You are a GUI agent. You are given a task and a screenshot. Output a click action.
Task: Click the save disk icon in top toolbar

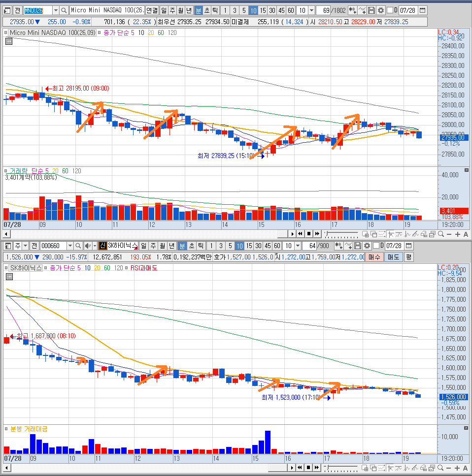(371, 11)
